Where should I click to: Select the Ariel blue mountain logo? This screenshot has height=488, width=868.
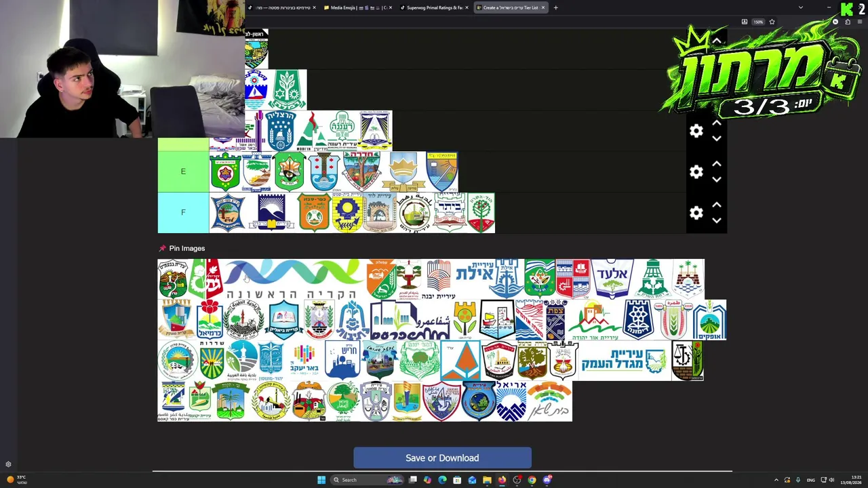pyautogui.click(x=511, y=401)
